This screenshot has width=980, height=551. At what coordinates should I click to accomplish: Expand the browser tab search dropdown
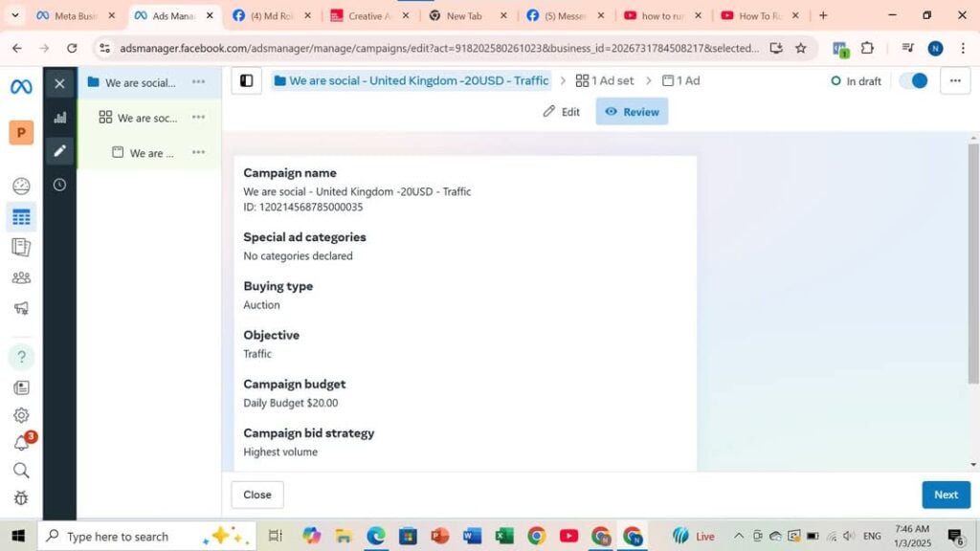tap(15, 15)
